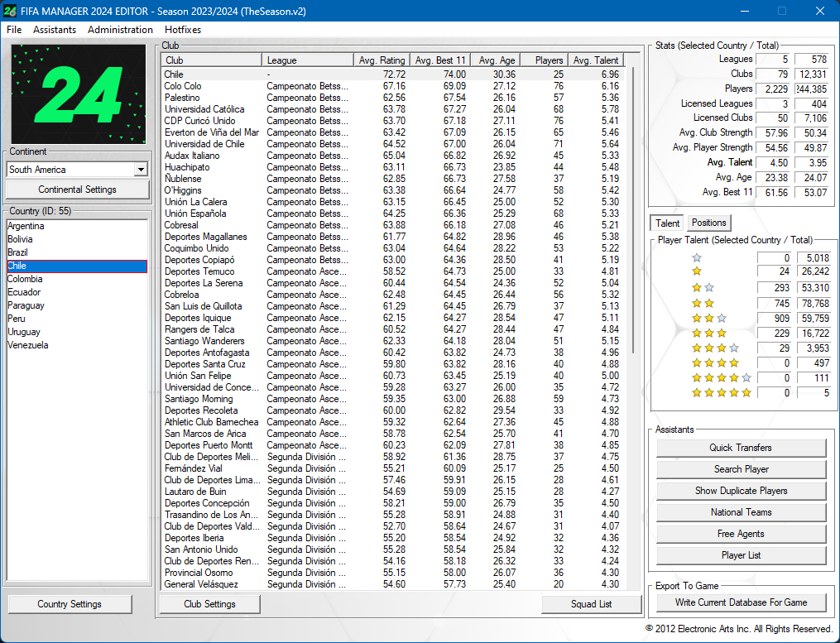Open the Continent dropdown showing South America

click(x=77, y=170)
